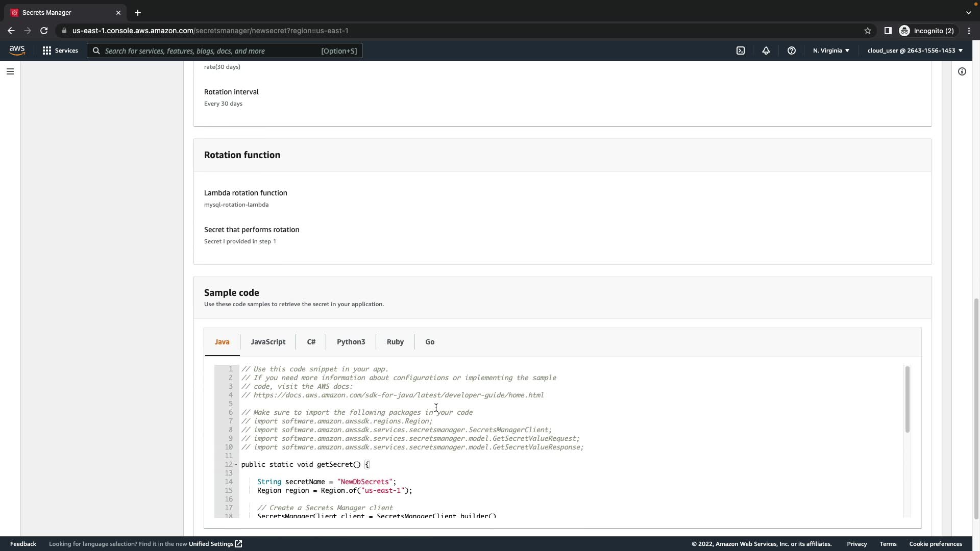Reload the page in browser
Screen dimensions: 980x551
44,31
